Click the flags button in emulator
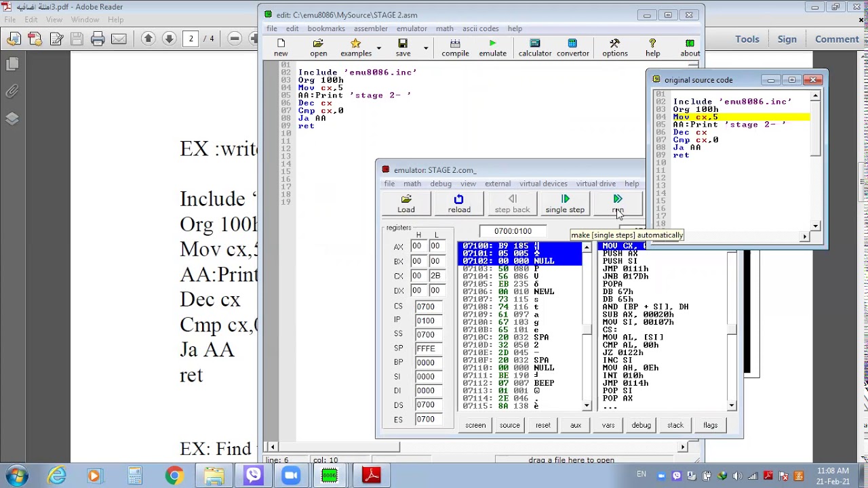Viewport: 868px width, 488px height. click(x=710, y=425)
